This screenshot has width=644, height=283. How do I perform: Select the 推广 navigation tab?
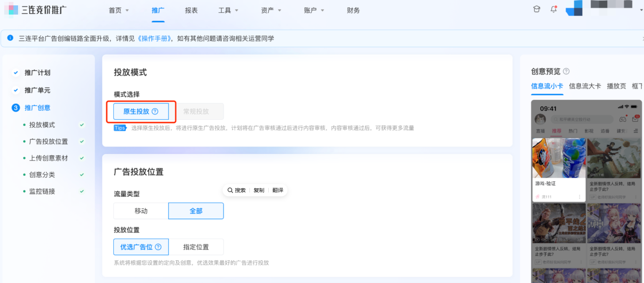pyautogui.click(x=158, y=10)
